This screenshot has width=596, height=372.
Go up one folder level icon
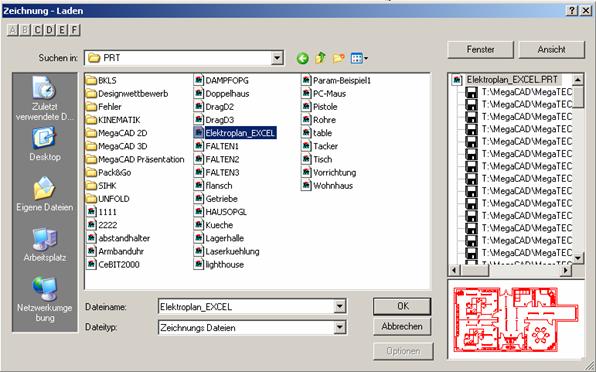320,58
